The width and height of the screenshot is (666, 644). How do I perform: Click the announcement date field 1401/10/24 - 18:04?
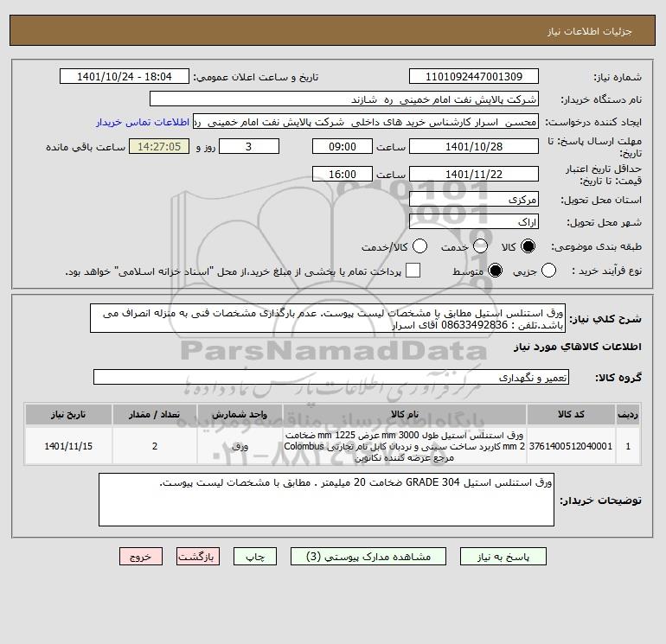click(125, 76)
